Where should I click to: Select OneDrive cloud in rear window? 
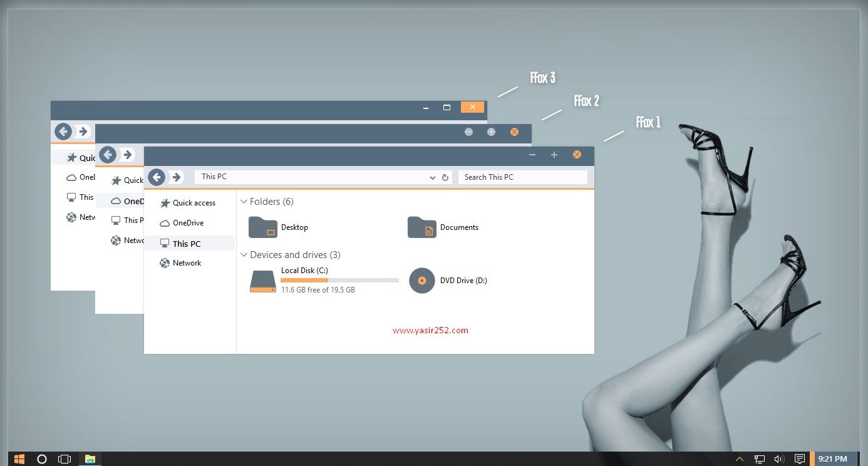tap(71, 178)
